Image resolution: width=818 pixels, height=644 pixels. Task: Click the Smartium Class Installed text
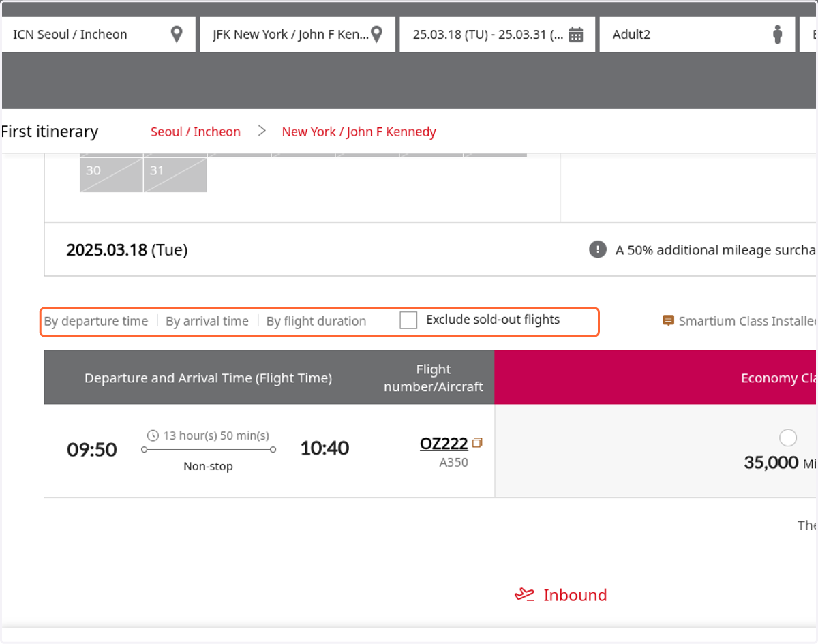click(x=748, y=321)
